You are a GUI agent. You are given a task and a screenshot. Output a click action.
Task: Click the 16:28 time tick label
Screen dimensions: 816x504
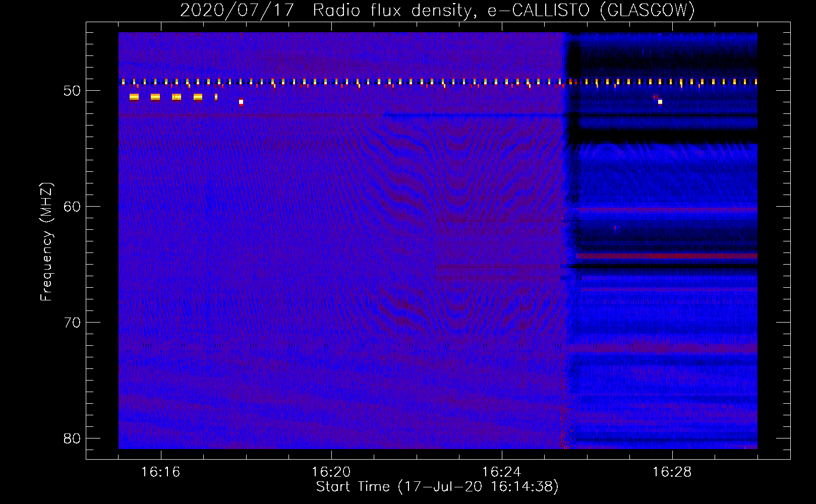coord(672,472)
